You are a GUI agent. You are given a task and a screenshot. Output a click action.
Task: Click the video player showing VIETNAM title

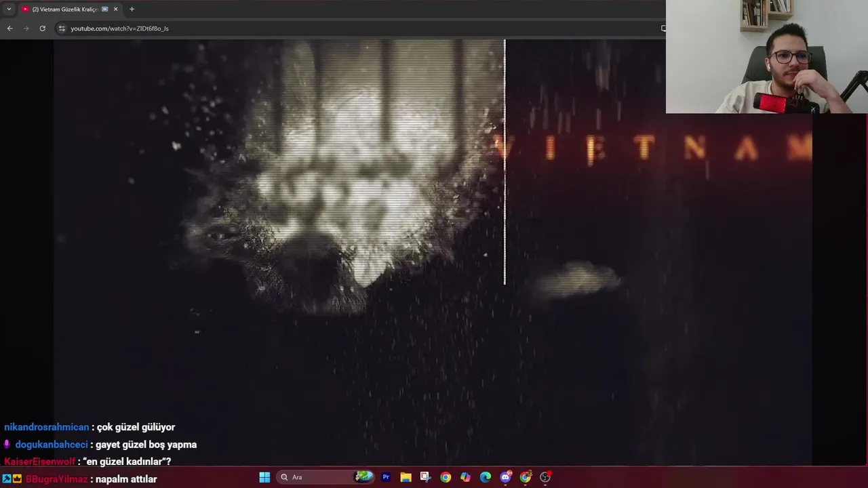433,252
